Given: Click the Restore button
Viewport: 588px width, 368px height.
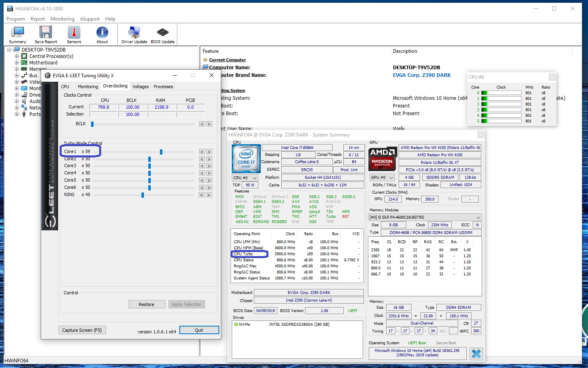Looking at the screenshot, I should point(146,304).
